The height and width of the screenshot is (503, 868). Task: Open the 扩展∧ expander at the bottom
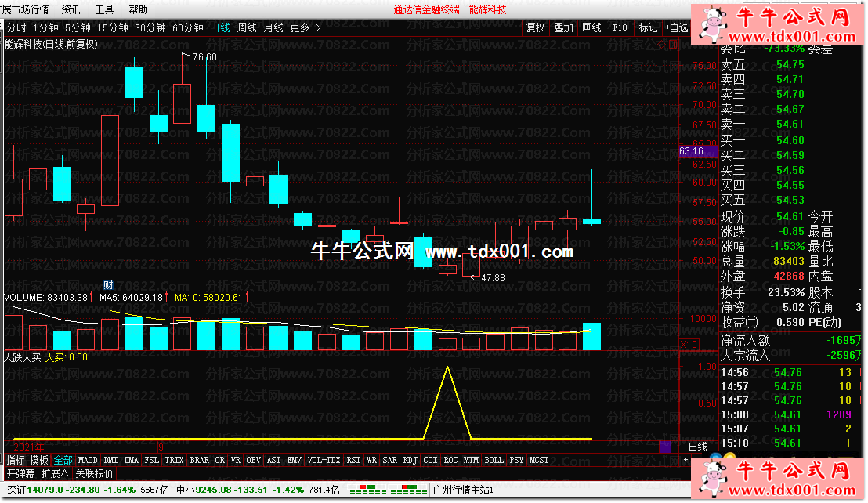[56, 473]
